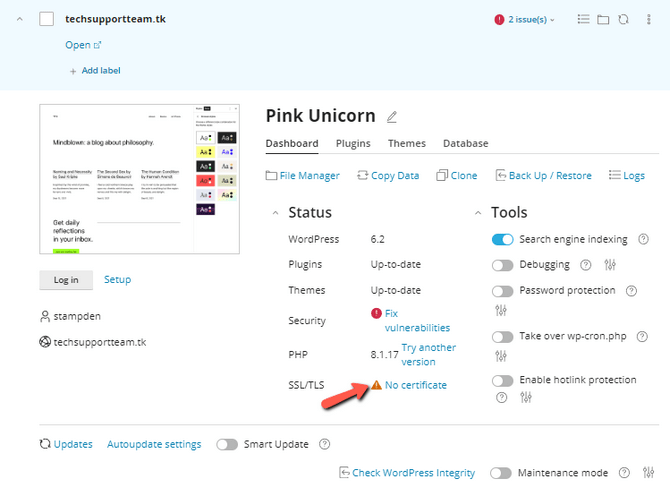Viewport: 670px width, 488px height.
Task: Click the help icon next to Search engine indexing
Action: (643, 240)
